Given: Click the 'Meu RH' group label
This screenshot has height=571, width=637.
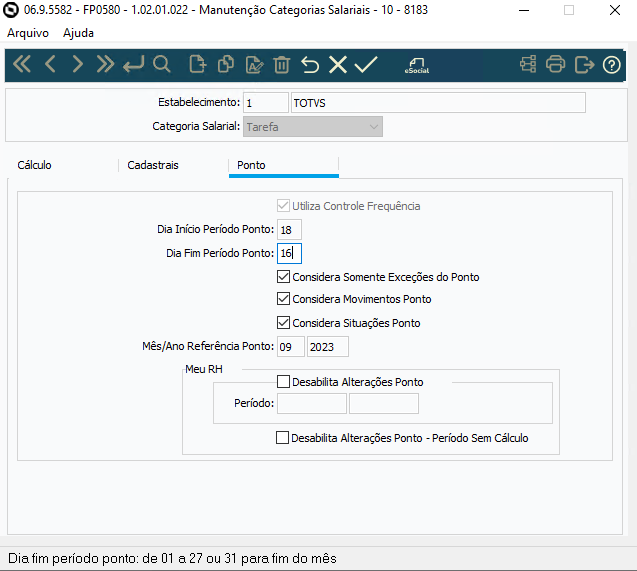Looking at the screenshot, I should pyautogui.click(x=204, y=369).
